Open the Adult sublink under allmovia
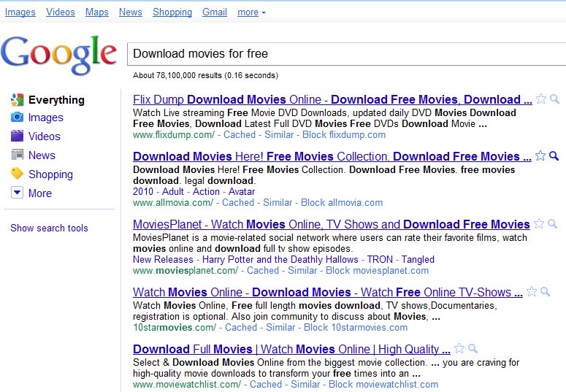566x392 pixels. 173,192
